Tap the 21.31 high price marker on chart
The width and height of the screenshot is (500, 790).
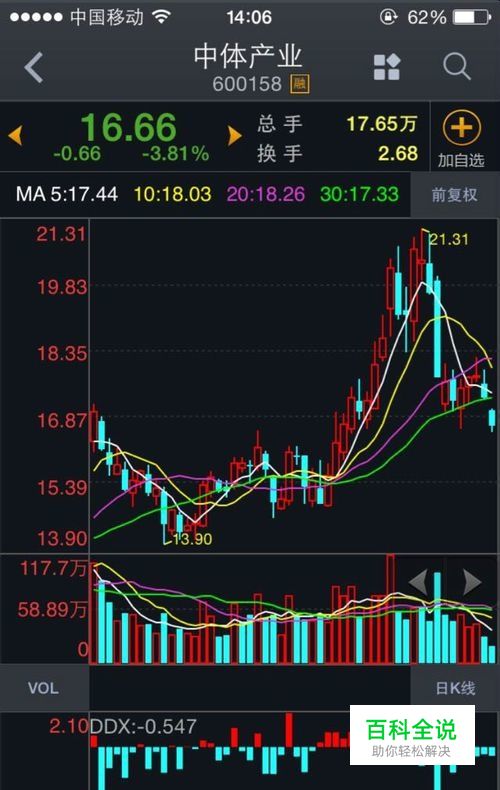click(448, 239)
